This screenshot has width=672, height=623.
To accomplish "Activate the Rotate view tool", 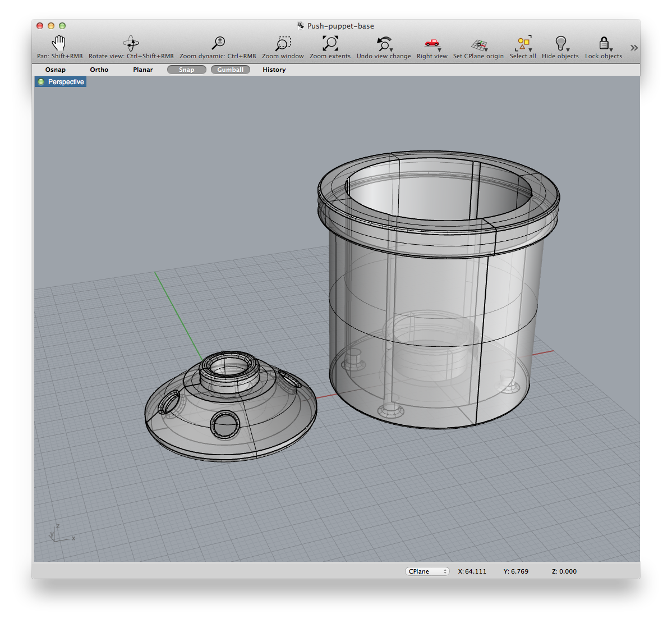I will [x=130, y=45].
